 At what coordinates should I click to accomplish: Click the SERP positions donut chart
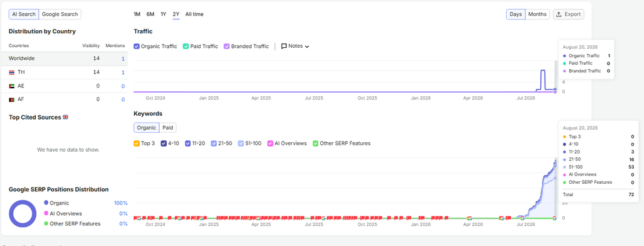point(23,213)
